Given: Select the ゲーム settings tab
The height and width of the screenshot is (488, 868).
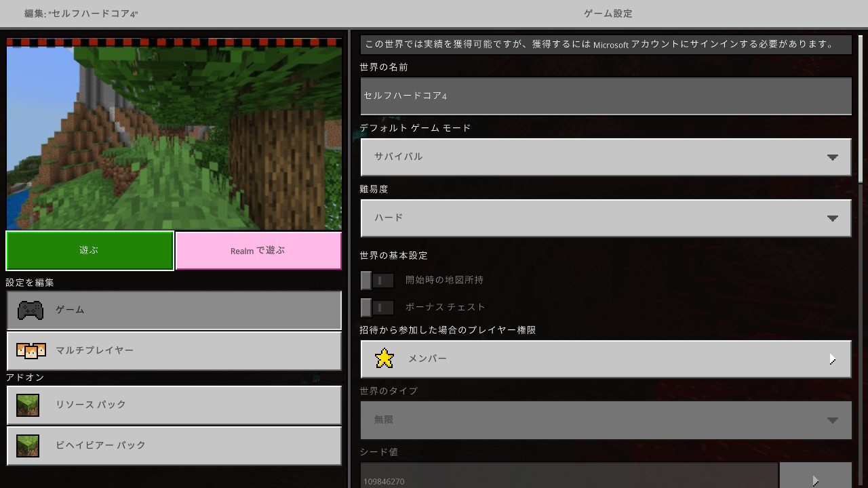Looking at the screenshot, I should point(174,310).
